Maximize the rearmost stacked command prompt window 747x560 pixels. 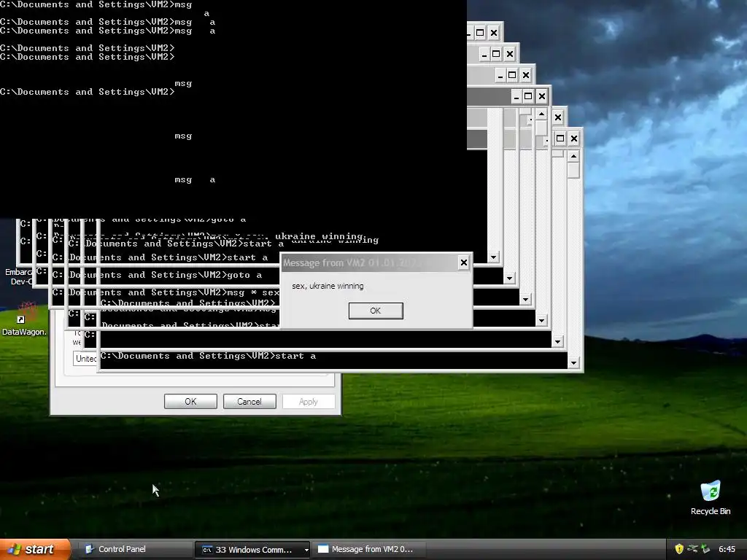480,33
